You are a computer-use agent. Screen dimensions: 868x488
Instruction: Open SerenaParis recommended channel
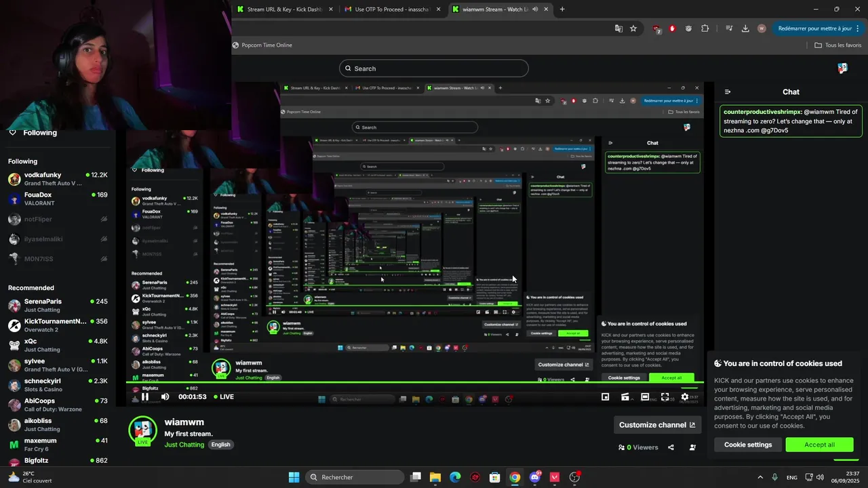tap(58, 305)
